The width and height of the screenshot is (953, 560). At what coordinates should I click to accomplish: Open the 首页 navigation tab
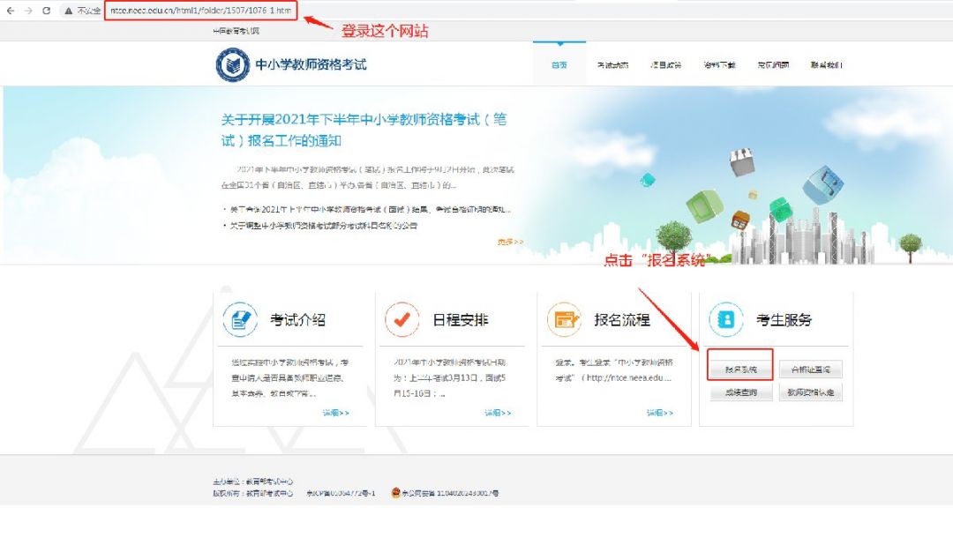point(559,64)
